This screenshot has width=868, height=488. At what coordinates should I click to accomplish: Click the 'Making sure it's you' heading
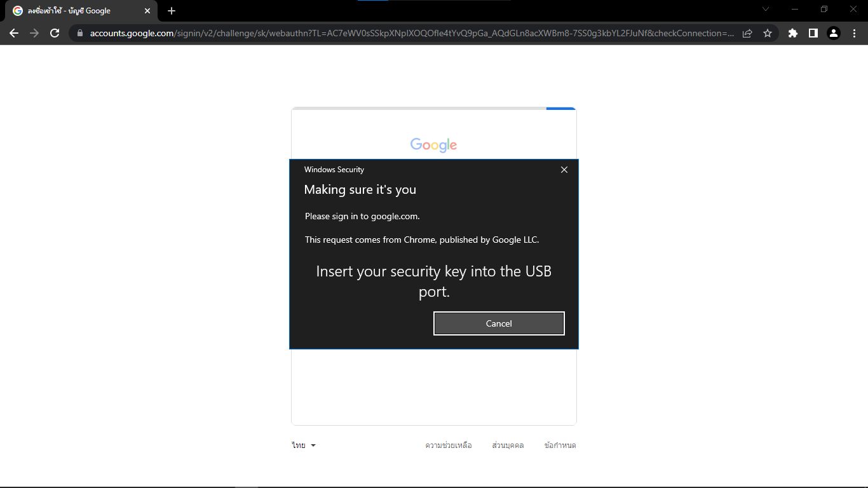360,189
